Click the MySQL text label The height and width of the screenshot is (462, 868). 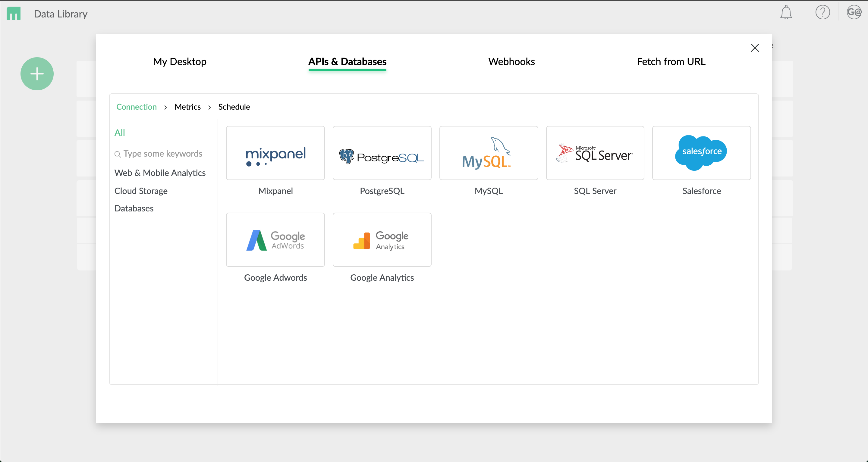[489, 191]
